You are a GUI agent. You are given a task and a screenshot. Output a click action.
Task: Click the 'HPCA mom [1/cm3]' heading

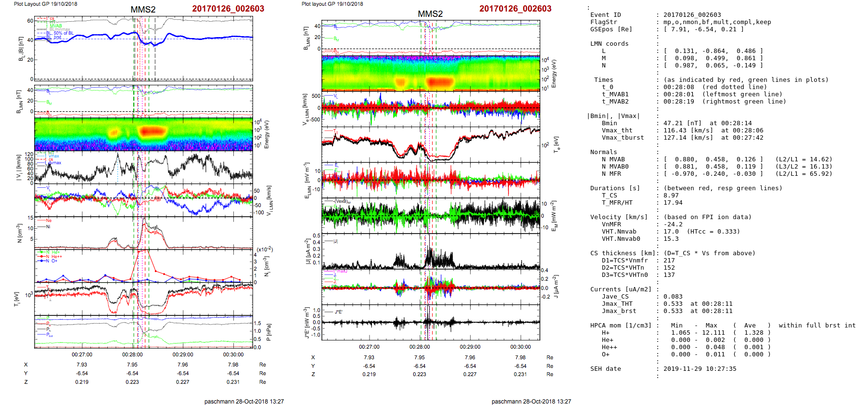(x=621, y=326)
